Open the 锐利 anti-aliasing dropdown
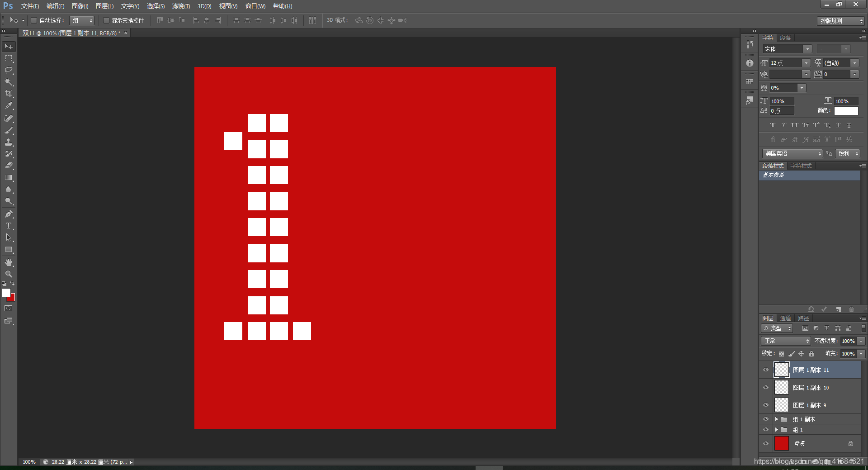 (x=848, y=153)
